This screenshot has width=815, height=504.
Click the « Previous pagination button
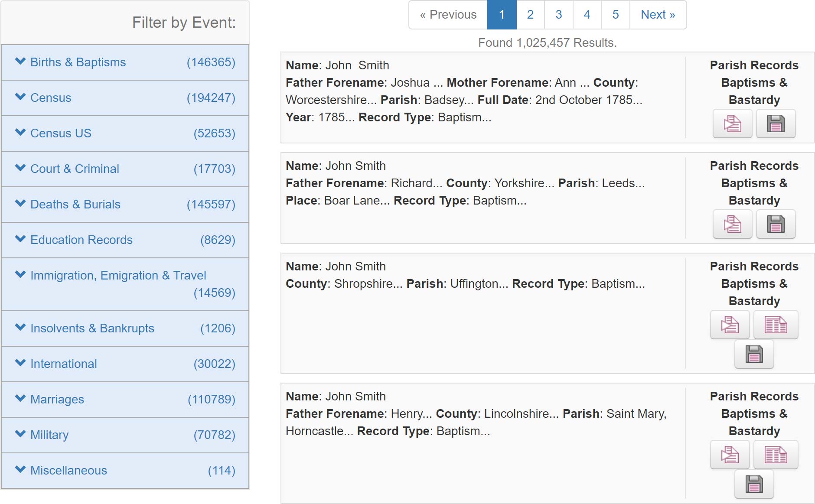click(x=448, y=15)
